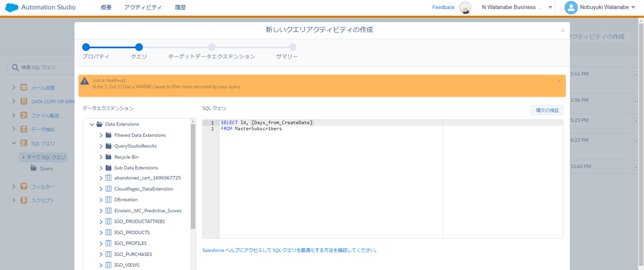The image size is (644, 270).
Task: Expand the IGO_PROFILES data extension
Action: click(x=101, y=243)
